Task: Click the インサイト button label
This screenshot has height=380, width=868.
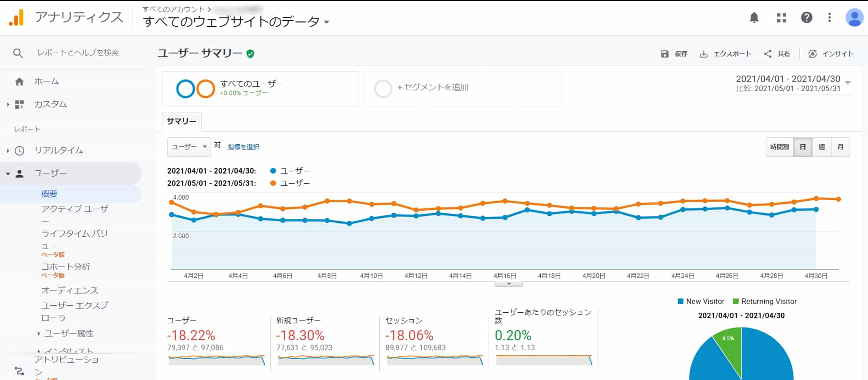Action: point(838,54)
